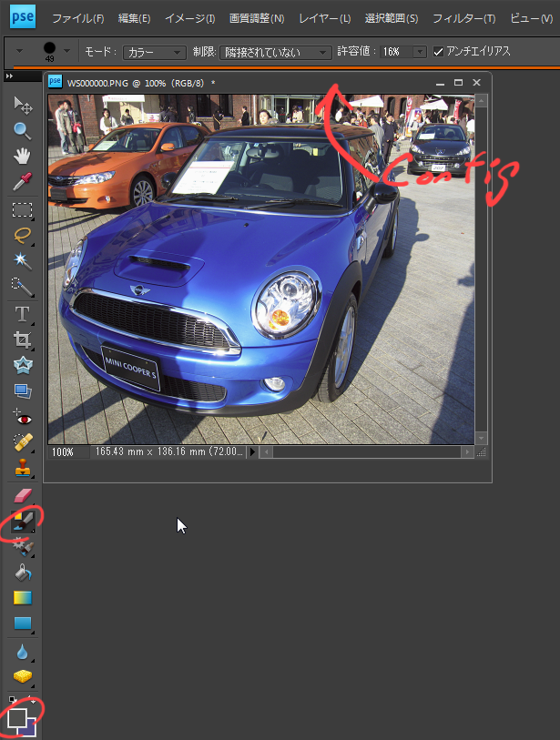Open the 許容値 16% slider dropdown
This screenshot has width=560, height=740.
click(x=419, y=52)
